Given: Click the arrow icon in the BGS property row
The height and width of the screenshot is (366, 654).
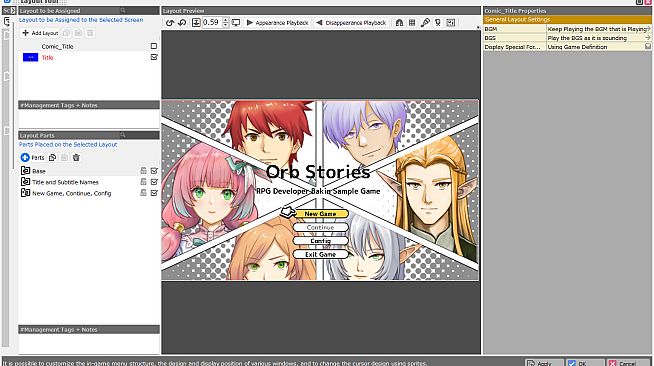Looking at the screenshot, I should [x=647, y=38].
